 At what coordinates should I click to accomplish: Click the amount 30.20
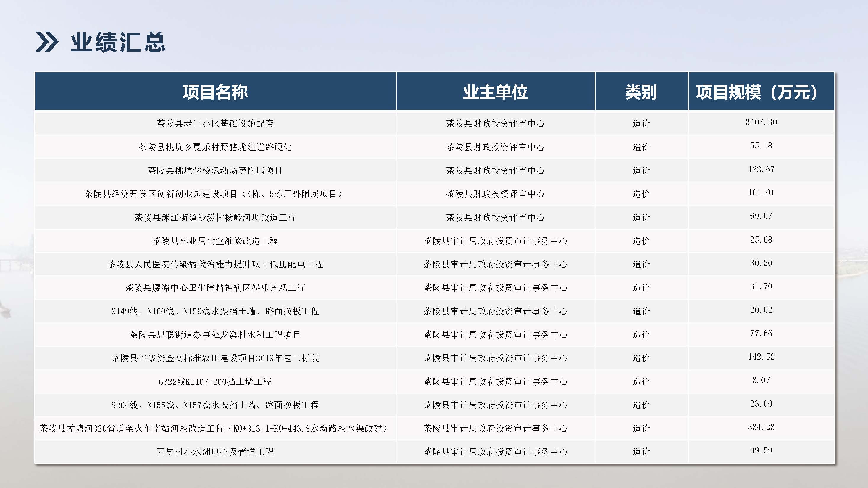[761, 263]
